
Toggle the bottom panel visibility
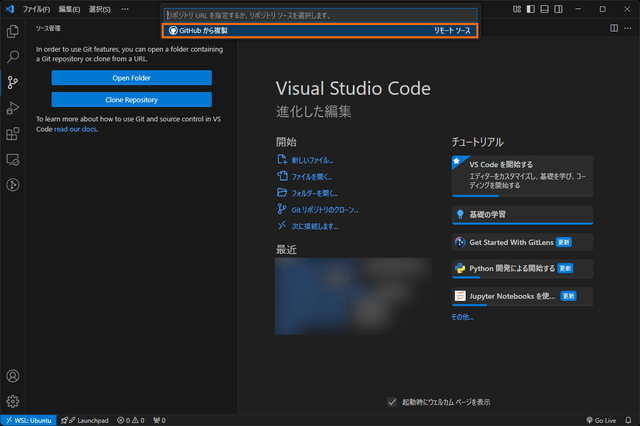pyautogui.click(x=544, y=9)
